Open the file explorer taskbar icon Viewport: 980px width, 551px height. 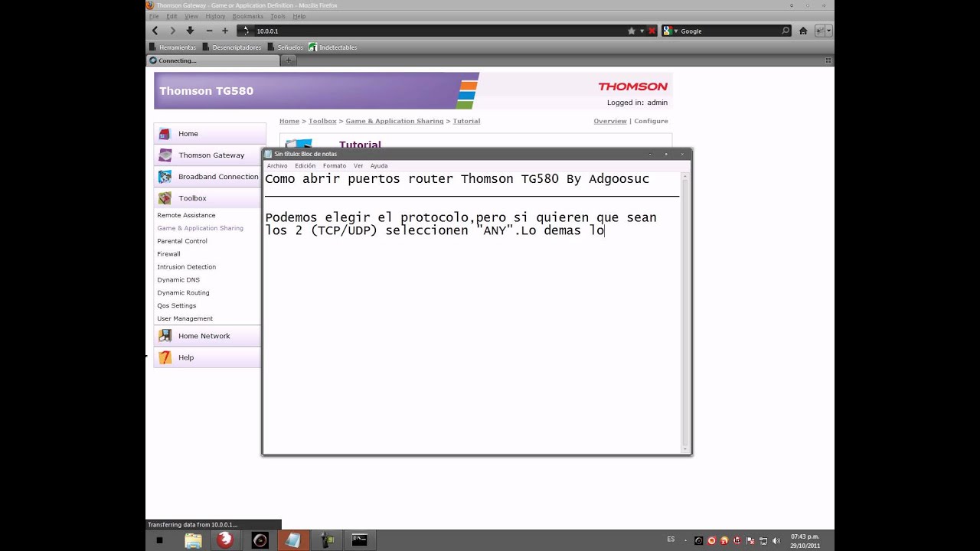click(x=193, y=540)
